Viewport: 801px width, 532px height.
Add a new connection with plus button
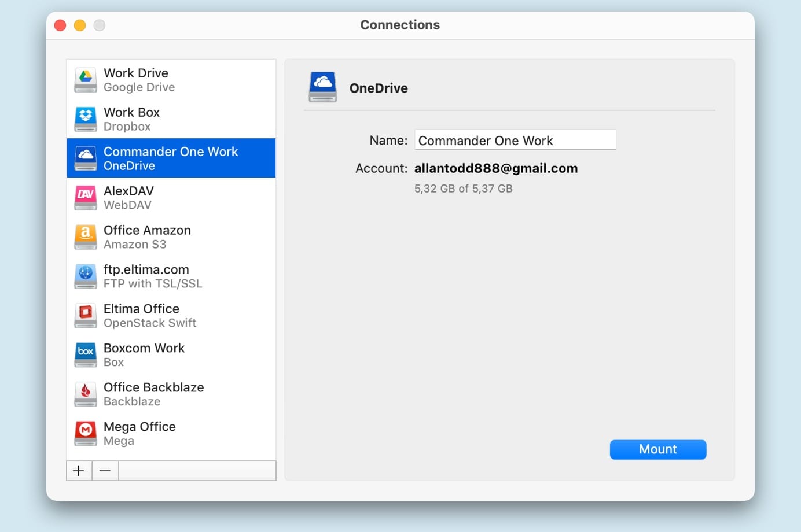click(x=79, y=471)
